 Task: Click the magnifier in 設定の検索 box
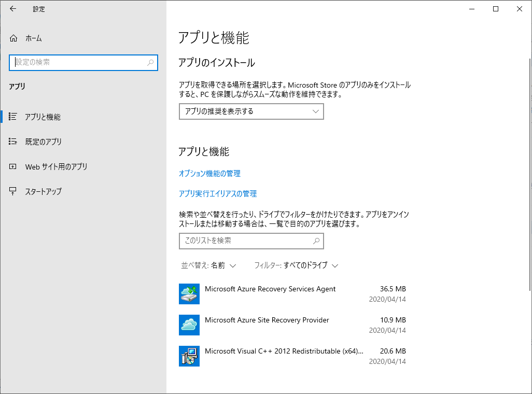[150, 62]
